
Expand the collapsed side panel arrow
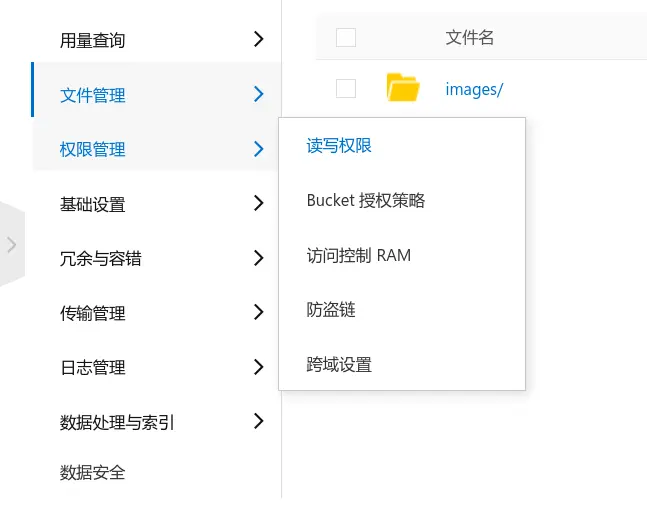pyautogui.click(x=12, y=244)
